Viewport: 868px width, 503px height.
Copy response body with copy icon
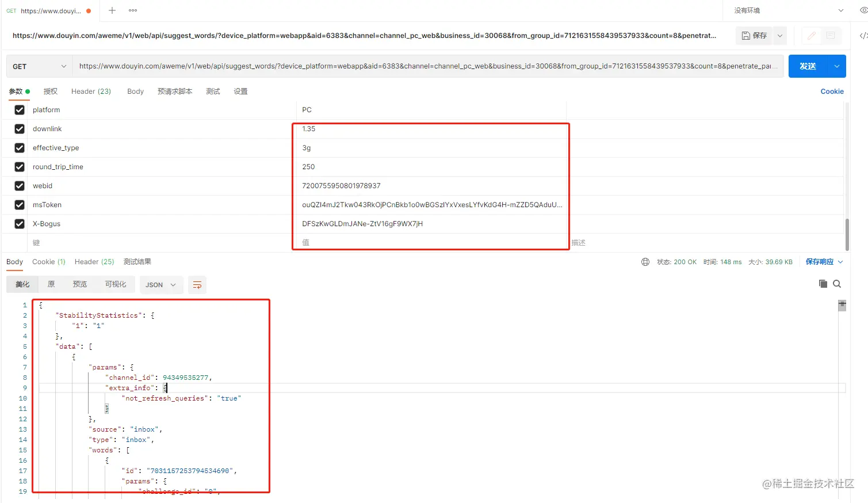[x=823, y=284]
